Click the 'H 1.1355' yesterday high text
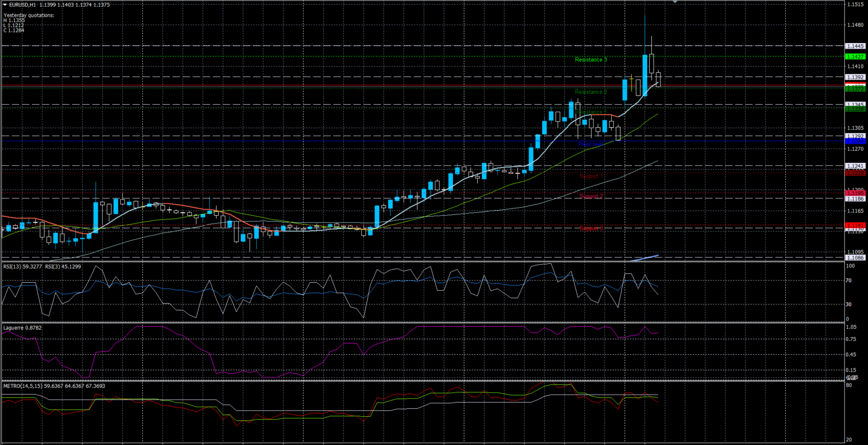Viewport: 868px width, 445px height. click(14, 20)
